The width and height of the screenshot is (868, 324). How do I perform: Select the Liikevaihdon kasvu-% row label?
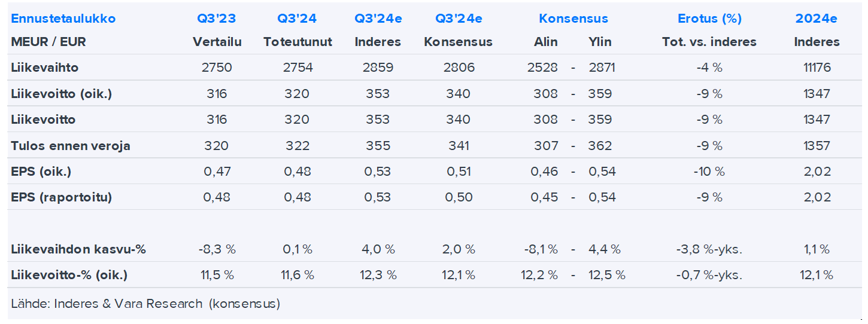click(x=78, y=249)
